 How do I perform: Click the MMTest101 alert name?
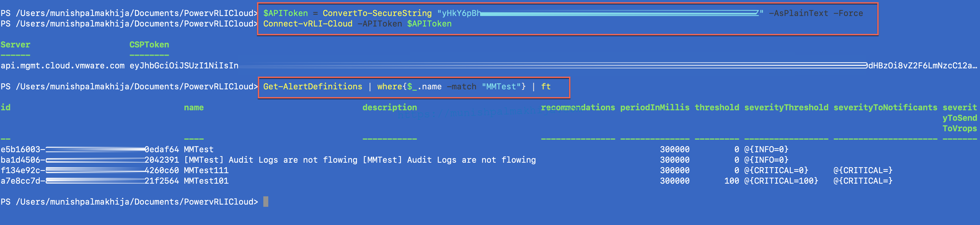[x=206, y=181]
